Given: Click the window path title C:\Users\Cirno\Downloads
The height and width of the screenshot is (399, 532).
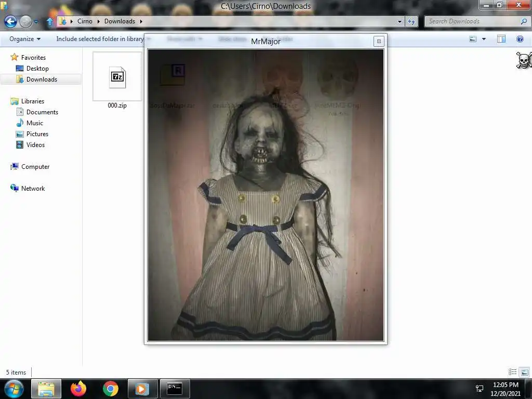Looking at the screenshot, I should 265,6.
